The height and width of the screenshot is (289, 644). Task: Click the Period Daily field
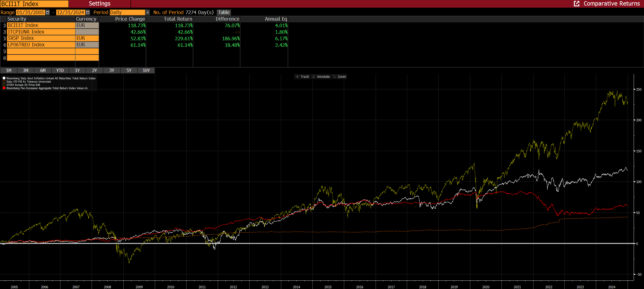(x=127, y=12)
